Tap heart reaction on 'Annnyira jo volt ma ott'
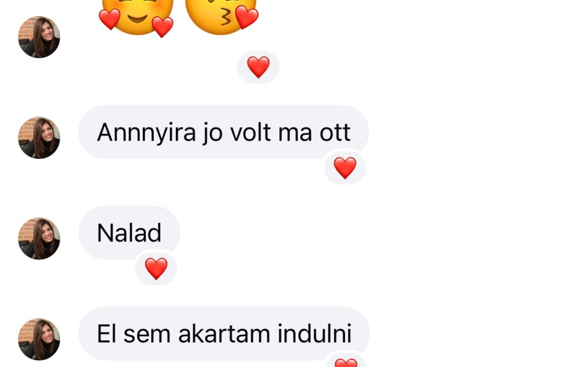 345,168
